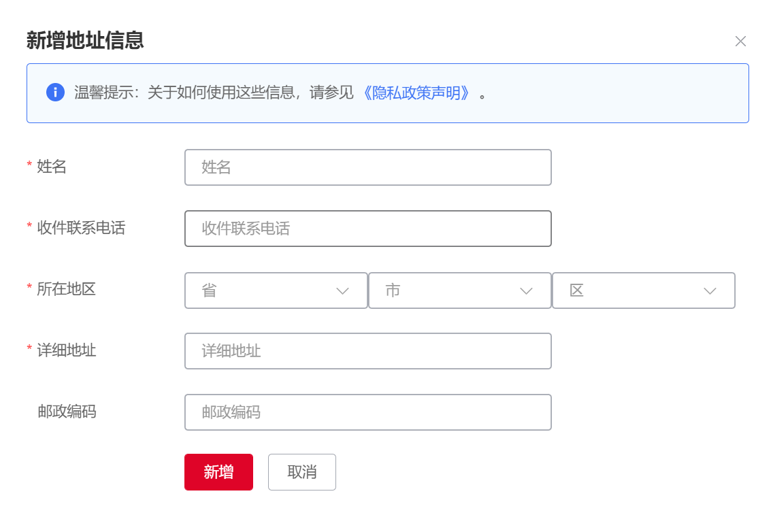
Task: Focus the 姓名 input field
Action: click(x=367, y=167)
